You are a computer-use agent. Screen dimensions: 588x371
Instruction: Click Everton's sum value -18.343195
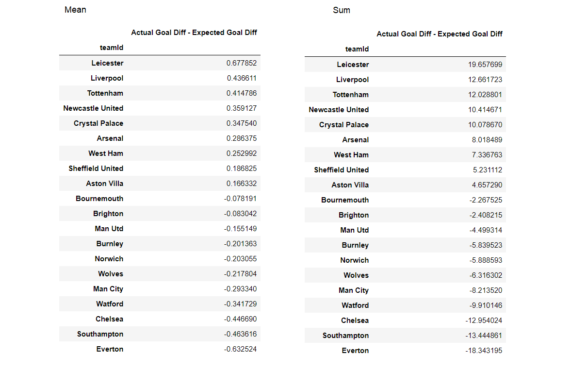[484, 351]
